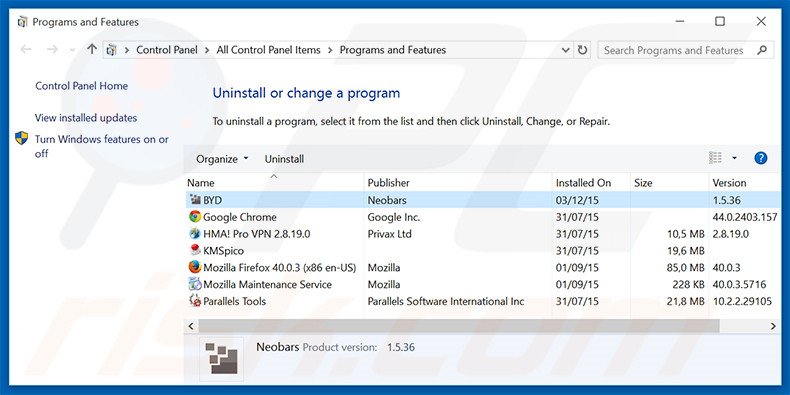Click Parallels Software International Inc cell
Screen dimensions: 790x395
446,301
